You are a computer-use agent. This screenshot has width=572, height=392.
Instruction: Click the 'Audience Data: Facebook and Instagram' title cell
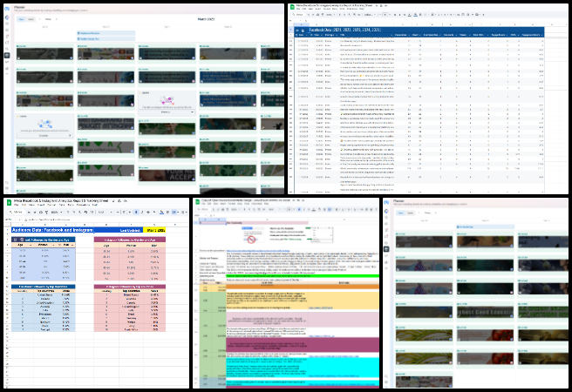(x=52, y=230)
